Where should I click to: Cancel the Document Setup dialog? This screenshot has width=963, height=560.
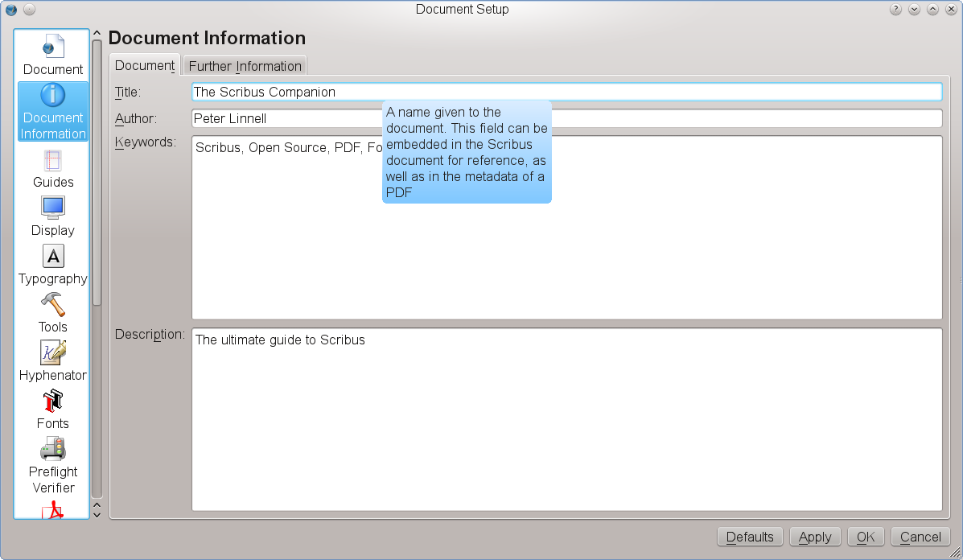(920, 537)
